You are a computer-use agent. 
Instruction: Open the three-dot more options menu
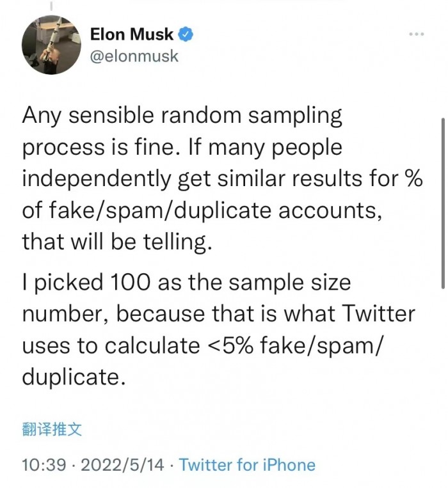pos(416,34)
